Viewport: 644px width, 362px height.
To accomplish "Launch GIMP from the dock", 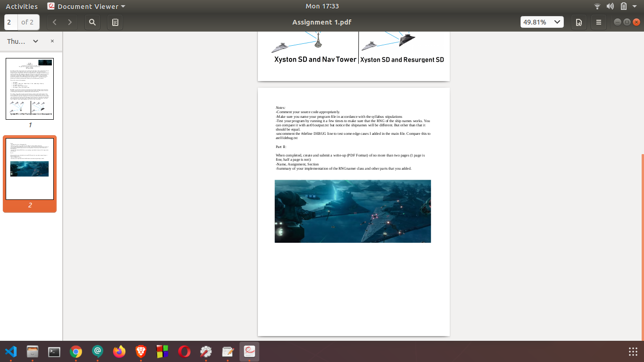I will (x=206, y=351).
